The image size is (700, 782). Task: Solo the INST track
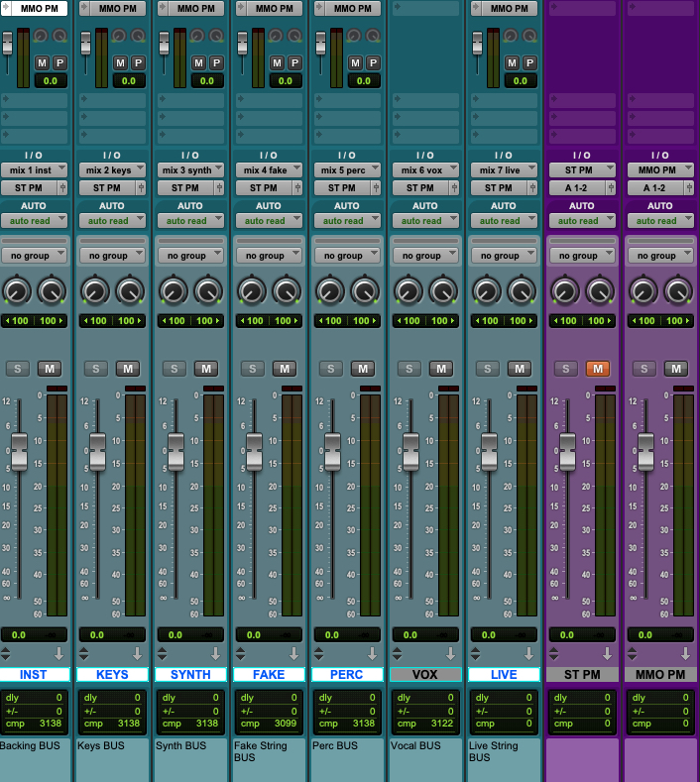[18, 369]
